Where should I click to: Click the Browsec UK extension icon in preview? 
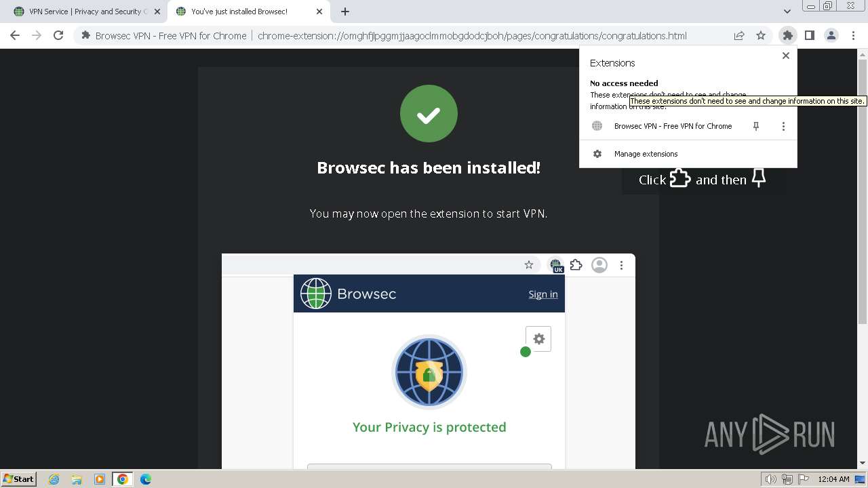(556, 265)
